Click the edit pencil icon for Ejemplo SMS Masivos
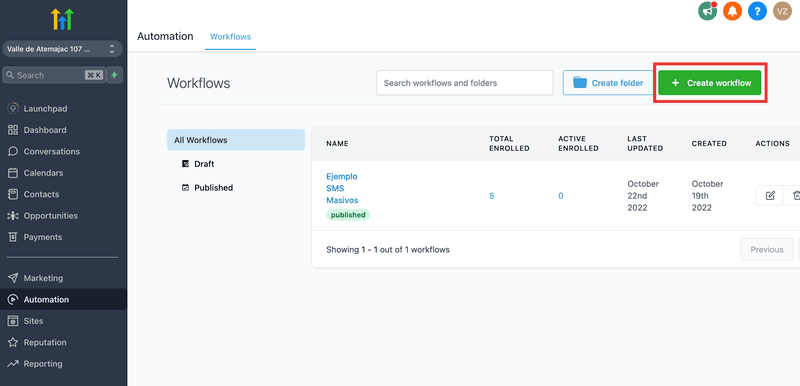The image size is (800, 386). [770, 195]
